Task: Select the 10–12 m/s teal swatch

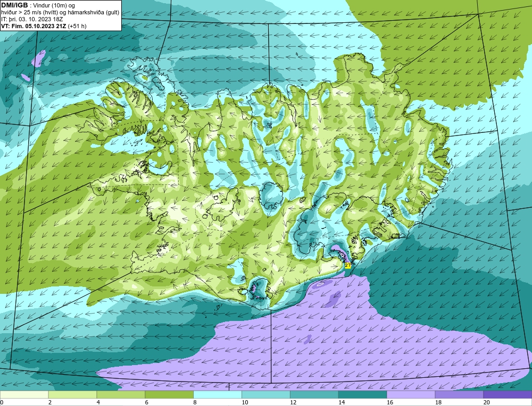Action: pos(265,394)
